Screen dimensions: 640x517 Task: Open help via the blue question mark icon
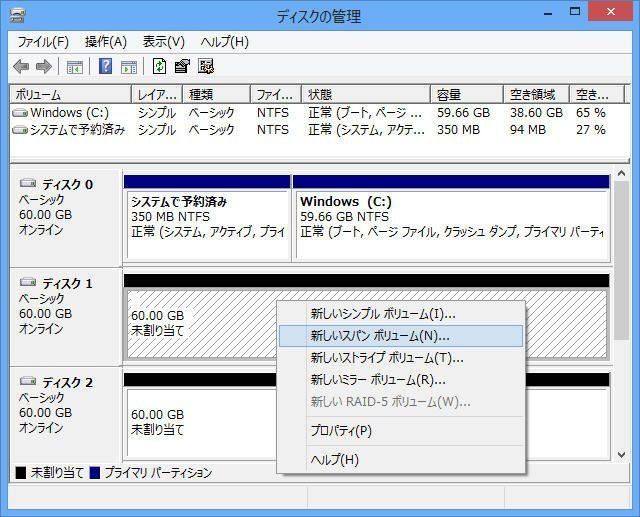tap(105, 67)
